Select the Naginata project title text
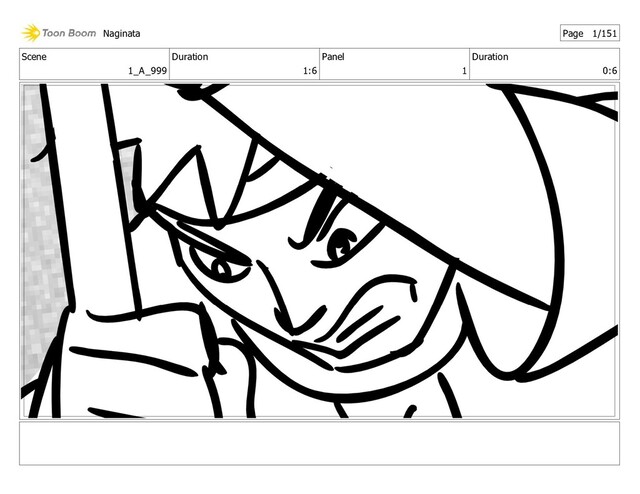This screenshot has width=640, height=494. click(x=122, y=33)
